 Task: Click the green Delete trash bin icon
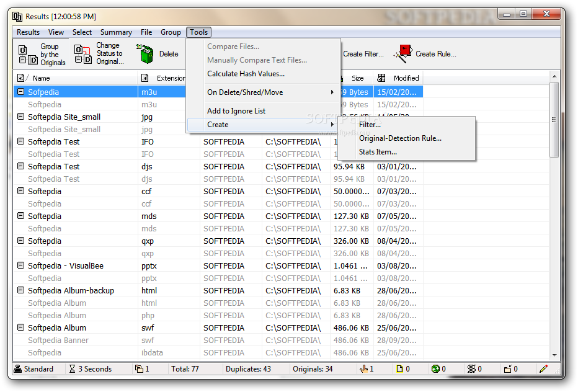point(146,54)
